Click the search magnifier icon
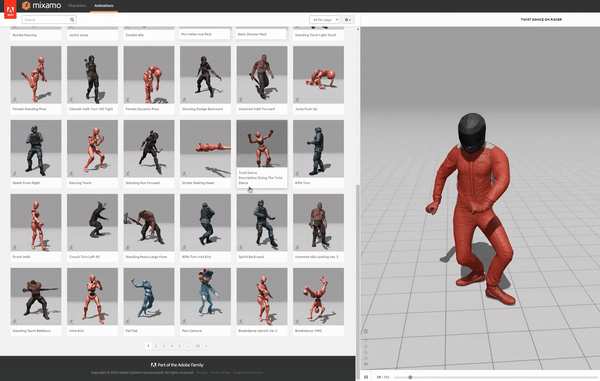This screenshot has width=600, height=381. pyautogui.click(x=72, y=20)
